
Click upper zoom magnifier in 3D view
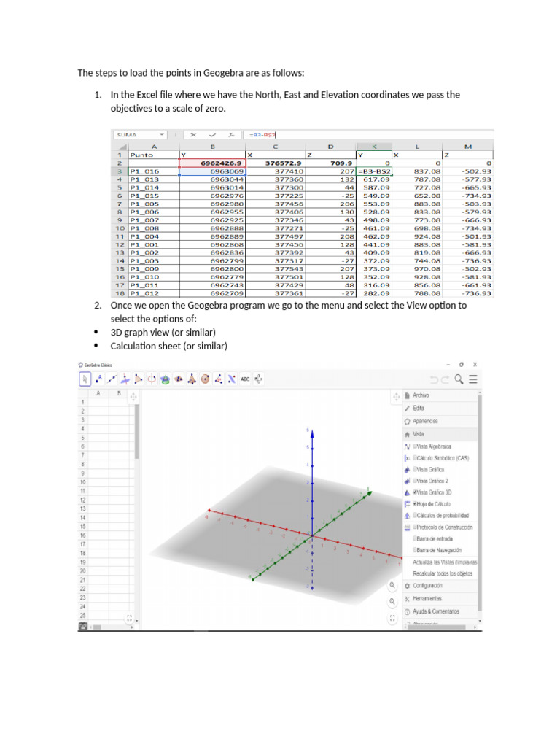click(x=392, y=585)
